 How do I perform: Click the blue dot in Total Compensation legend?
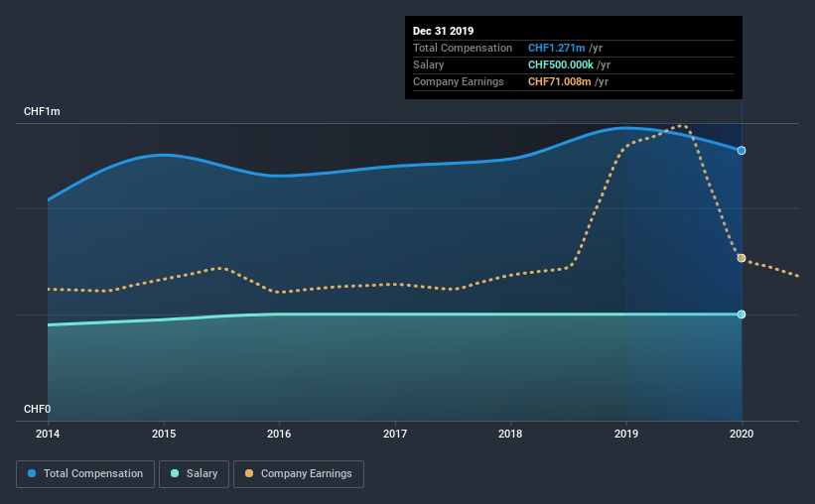click(x=32, y=473)
